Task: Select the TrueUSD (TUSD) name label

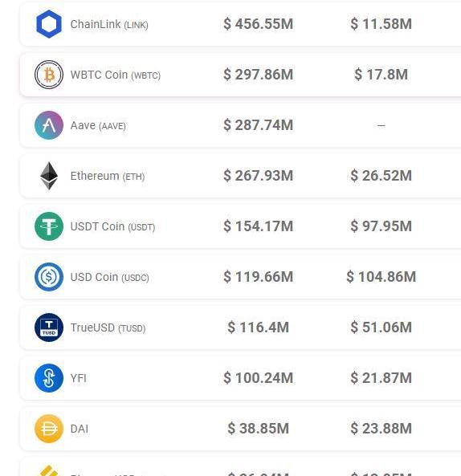Action: point(108,328)
